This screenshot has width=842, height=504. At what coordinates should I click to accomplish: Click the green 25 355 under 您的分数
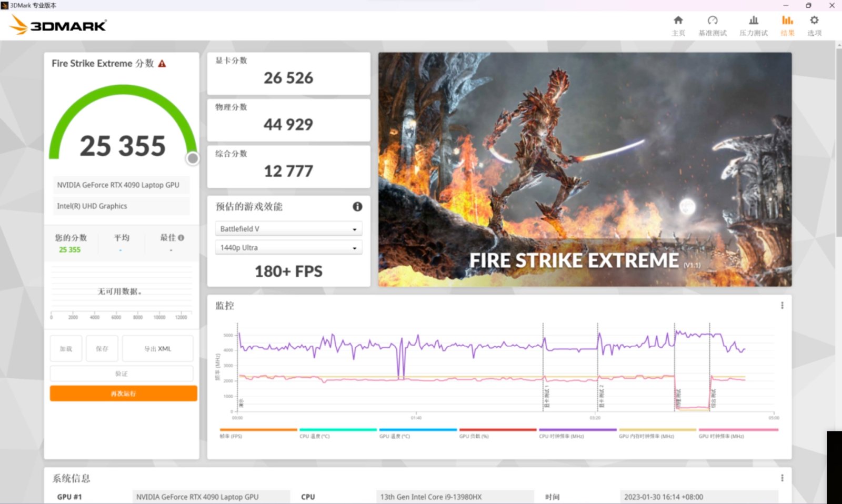[x=69, y=250]
